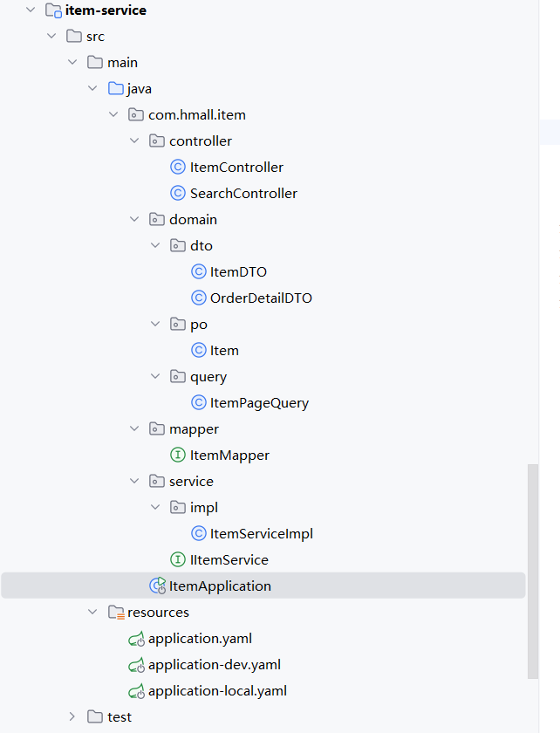The image size is (560, 733).
Task: Collapse the domain package
Action: coord(134,219)
